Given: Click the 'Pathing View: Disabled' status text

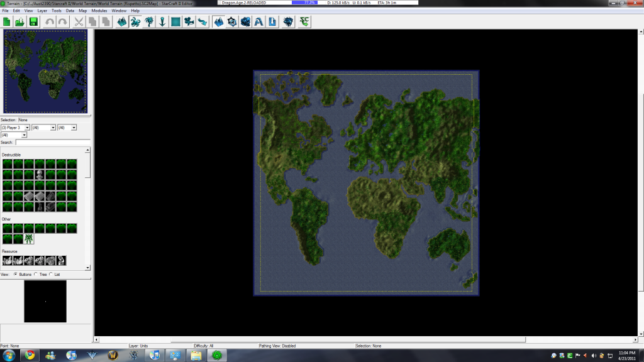Looking at the screenshot, I should click(277, 346).
